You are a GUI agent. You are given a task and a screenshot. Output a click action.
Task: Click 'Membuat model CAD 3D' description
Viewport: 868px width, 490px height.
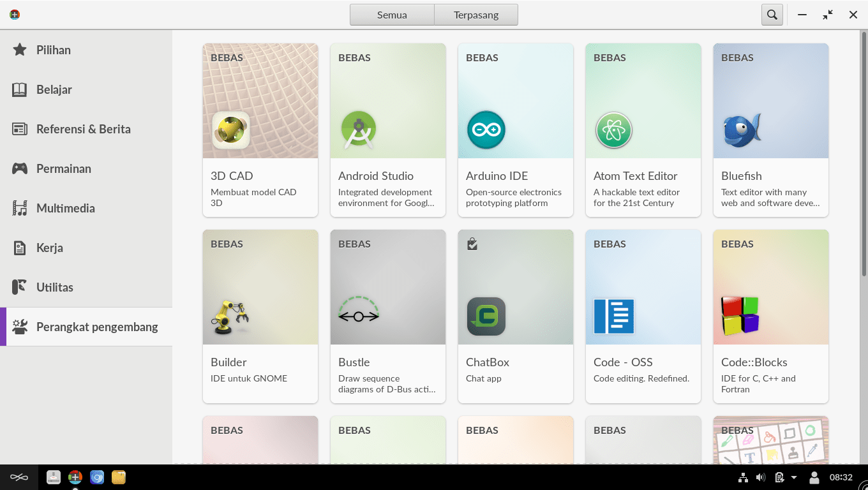(253, 198)
